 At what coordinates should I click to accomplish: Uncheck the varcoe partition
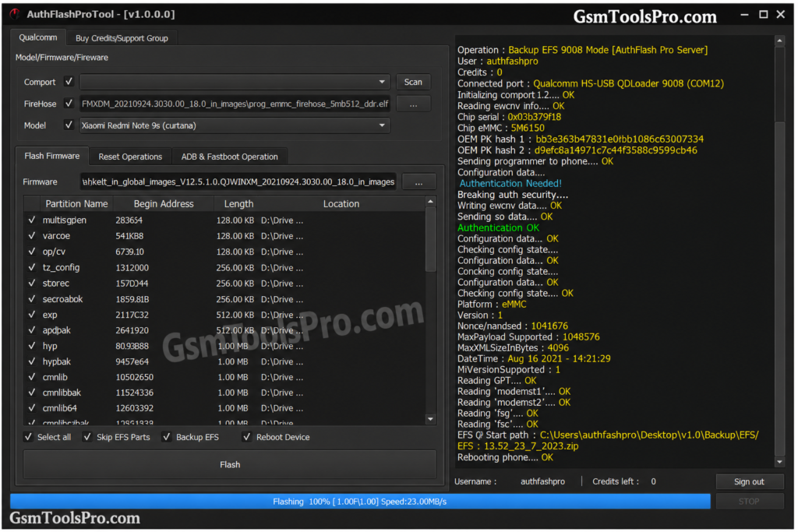click(x=31, y=236)
